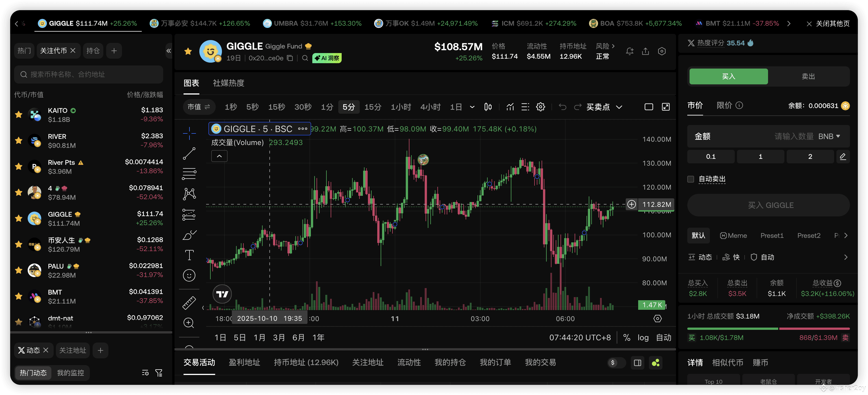Toggle the dollar currency switch in trade activity
Image resolution: width=868 pixels, height=395 pixels.
coord(616,363)
